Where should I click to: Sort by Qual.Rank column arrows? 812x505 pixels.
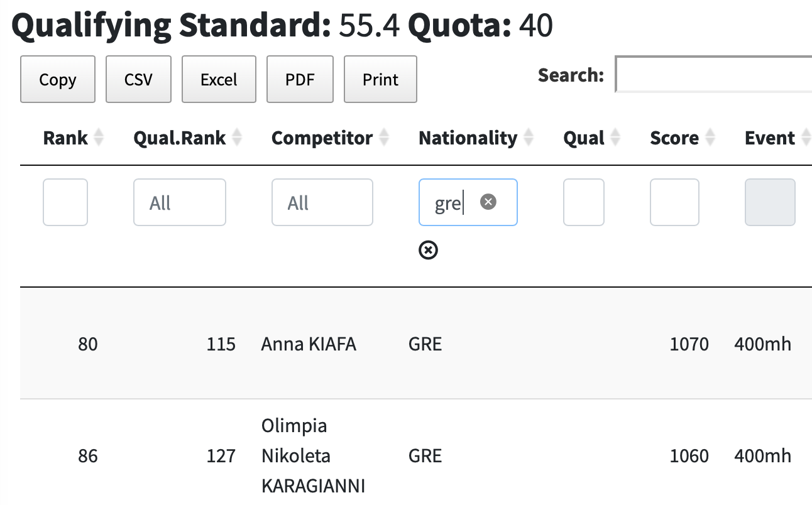(x=237, y=138)
